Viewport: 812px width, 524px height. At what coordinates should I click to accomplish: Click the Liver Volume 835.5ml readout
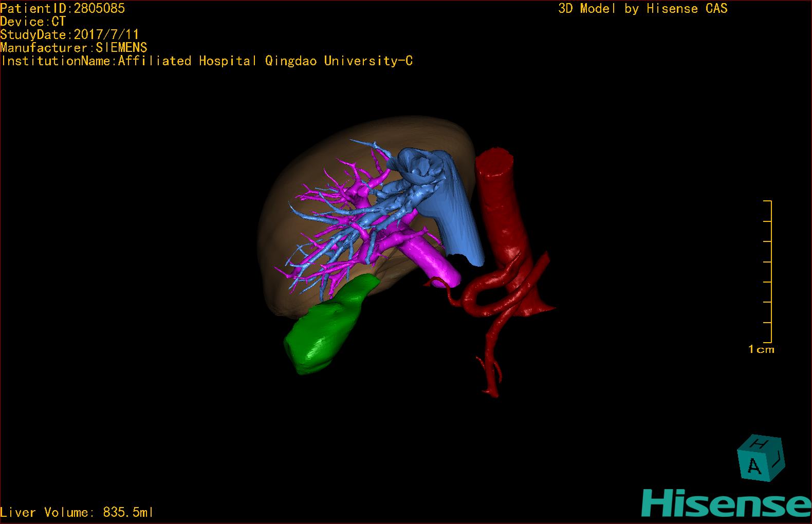77,512
